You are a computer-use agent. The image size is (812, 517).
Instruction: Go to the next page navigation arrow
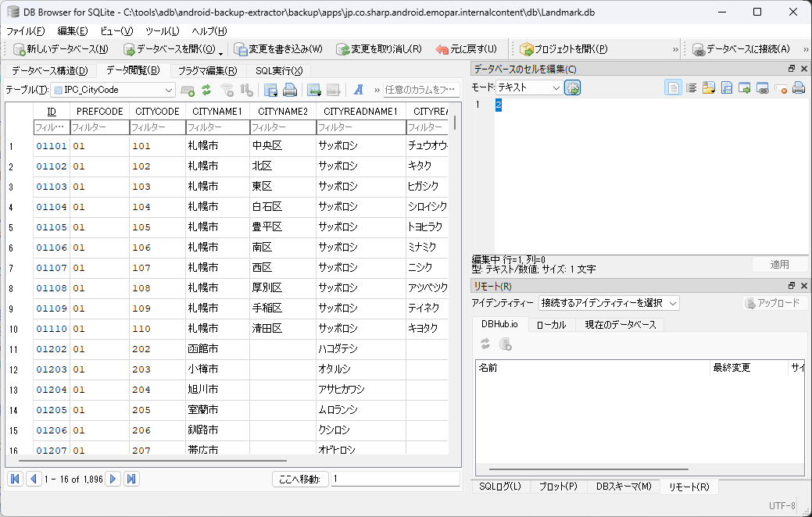pyautogui.click(x=113, y=479)
